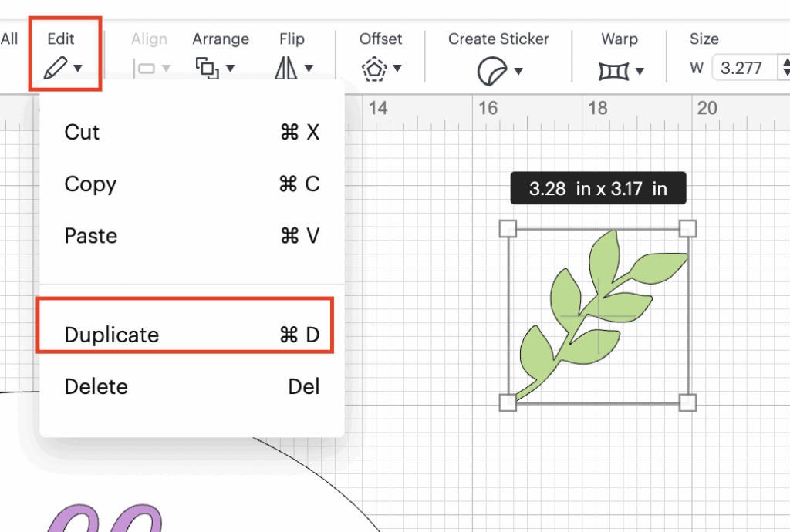Click the Arrange stacked squares icon
This screenshot has width=790, height=532.
207,69
